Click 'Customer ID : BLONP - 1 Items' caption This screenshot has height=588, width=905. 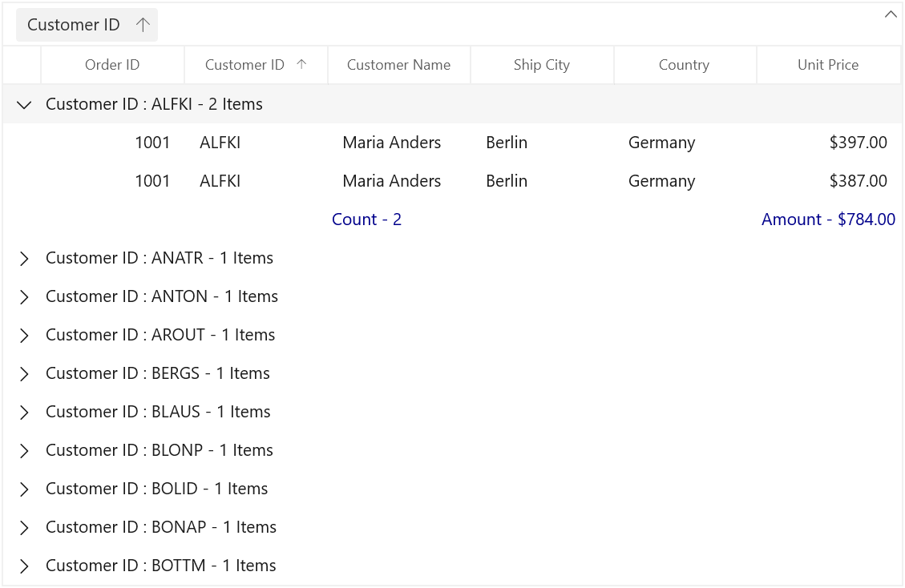click(160, 451)
